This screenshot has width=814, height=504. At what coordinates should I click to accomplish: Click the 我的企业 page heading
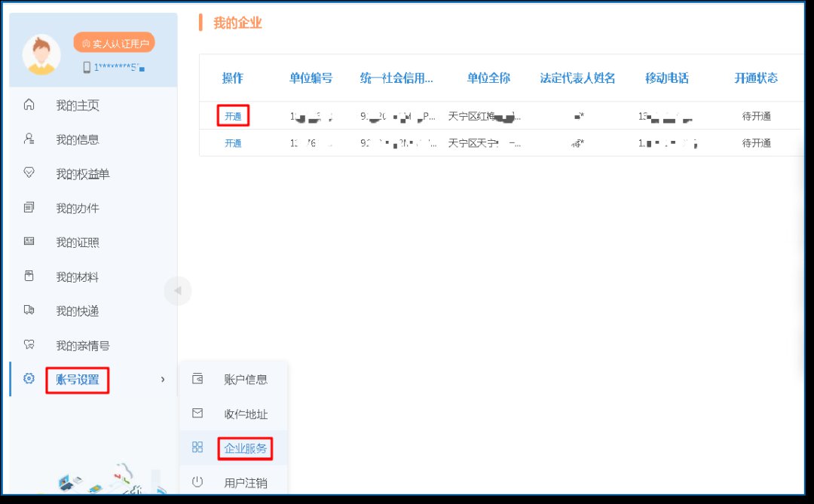click(237, 23)
